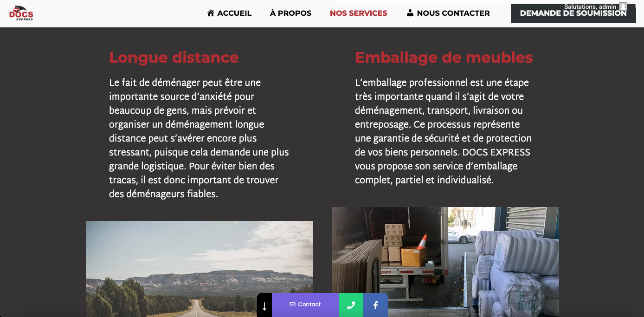Click the house icon beside Accueil
The width and height of the screenshot is (644, 317).
click(x=211, y=13)
